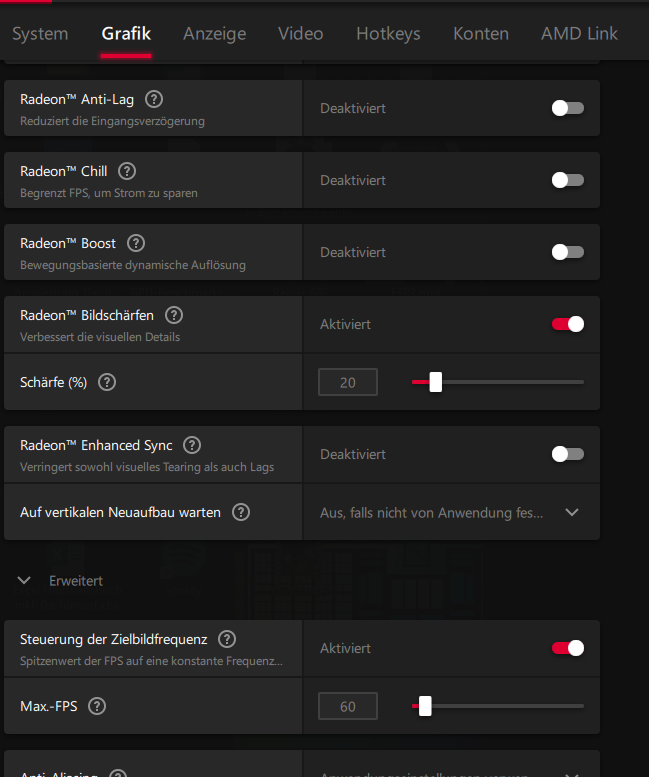Open help for Radeon Enhanced Sync

pyautogui.click(x=192, y=445)
